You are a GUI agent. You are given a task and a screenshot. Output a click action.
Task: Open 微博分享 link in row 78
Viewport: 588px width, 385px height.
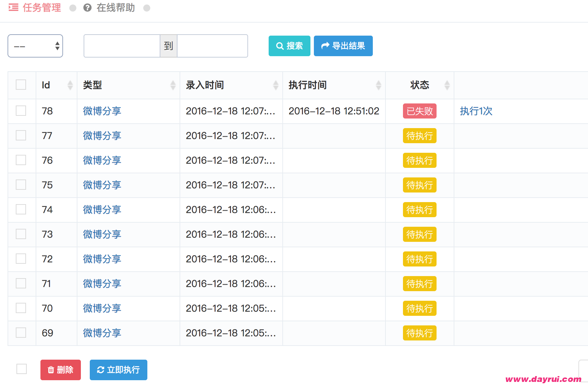[102, 111]
